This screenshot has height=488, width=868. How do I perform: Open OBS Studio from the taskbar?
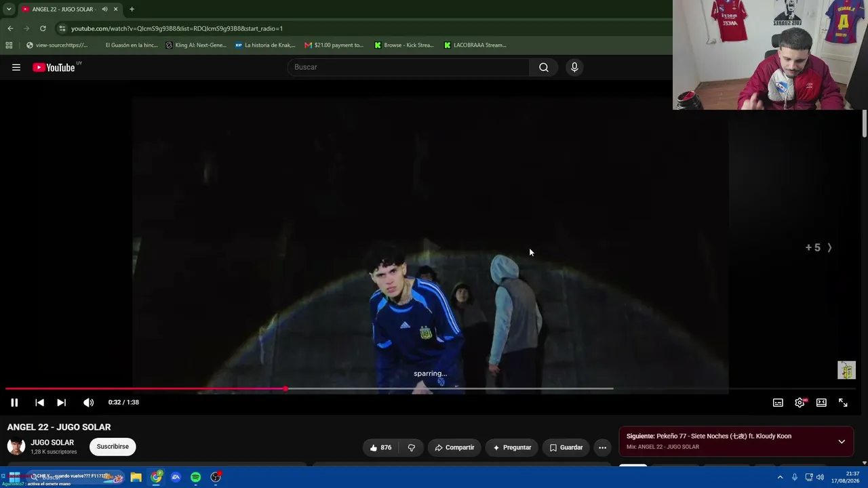click(x=216, y=477)
